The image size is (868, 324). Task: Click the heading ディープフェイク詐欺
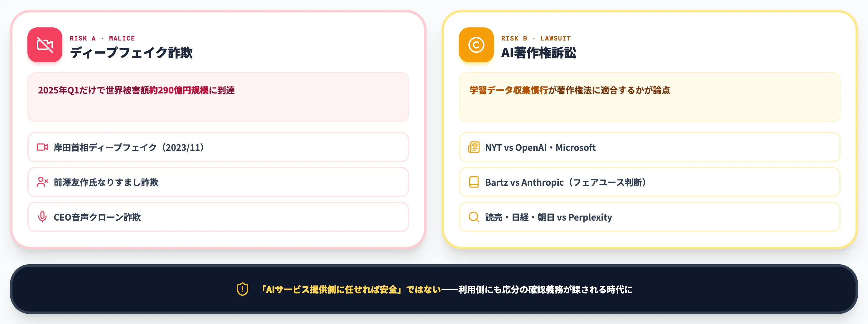[131, 53]
